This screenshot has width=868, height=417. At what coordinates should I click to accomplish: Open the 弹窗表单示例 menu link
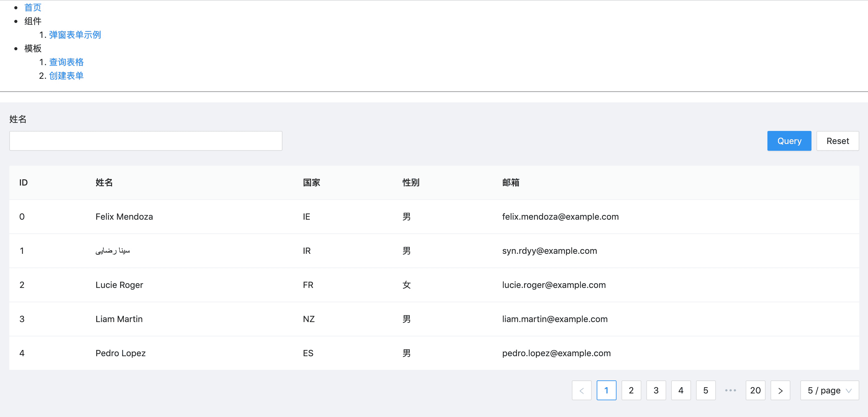click(x=75, y=35)
